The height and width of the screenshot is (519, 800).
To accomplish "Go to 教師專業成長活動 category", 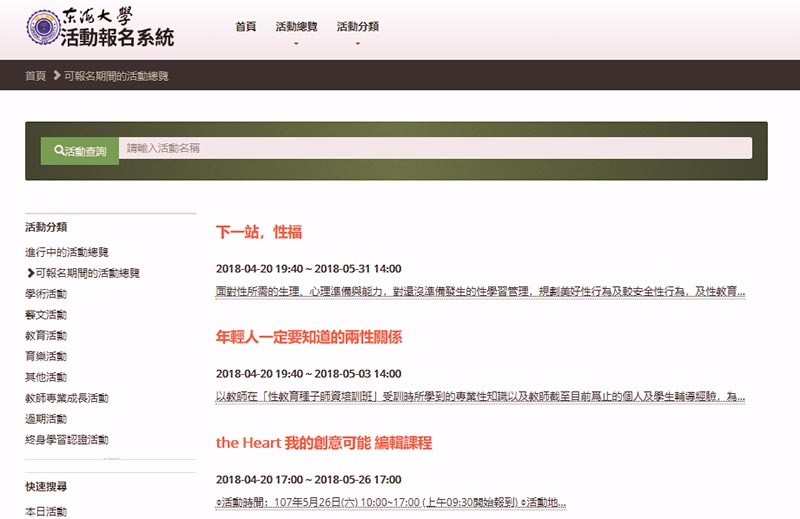I will click(x=67, y=398).
